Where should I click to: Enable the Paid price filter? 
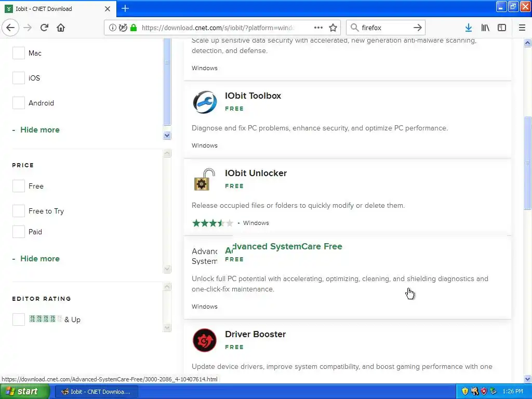coord(19,232)
